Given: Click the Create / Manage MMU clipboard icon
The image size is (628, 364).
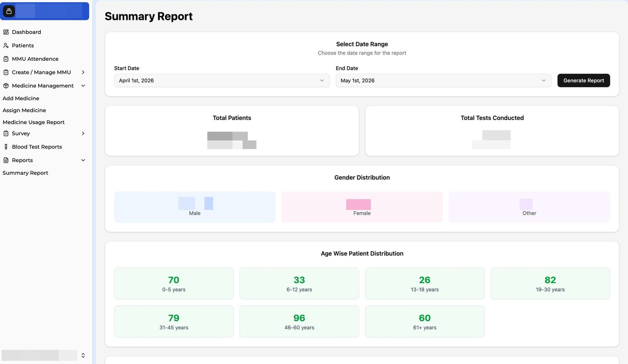Looking at the screenshot, I should [6, 72].
